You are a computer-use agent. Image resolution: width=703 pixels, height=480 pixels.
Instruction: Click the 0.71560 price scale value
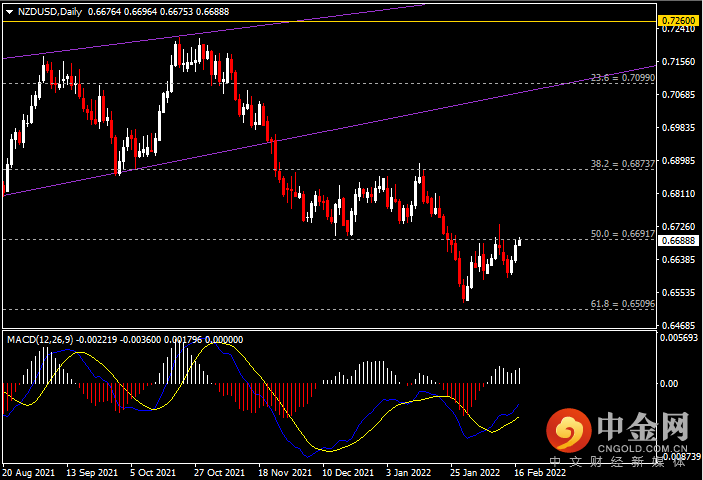(x=678, y=61)
